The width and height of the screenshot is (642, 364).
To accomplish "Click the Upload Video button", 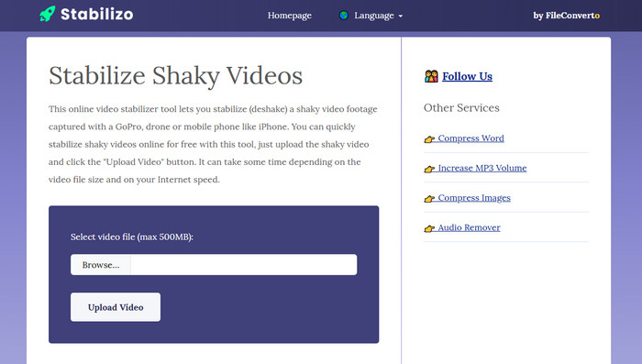I will coord(116,307).
